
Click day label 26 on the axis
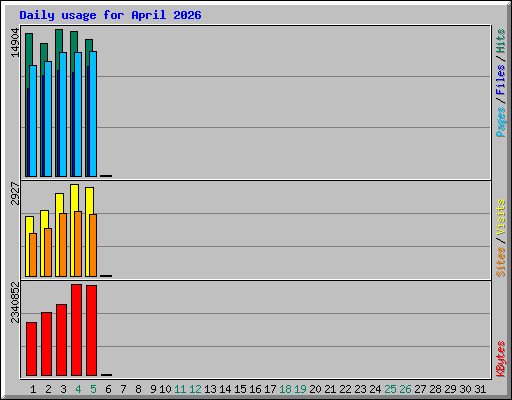[405, 389]
